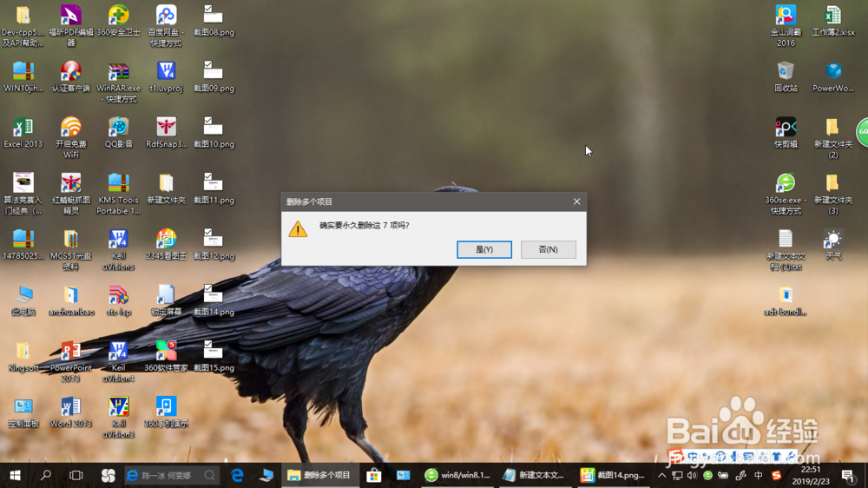The width and height of the screenshot is (868, 488).
Task: Select the 此电脑 desktop icon
Action: [x=23, y=300]
